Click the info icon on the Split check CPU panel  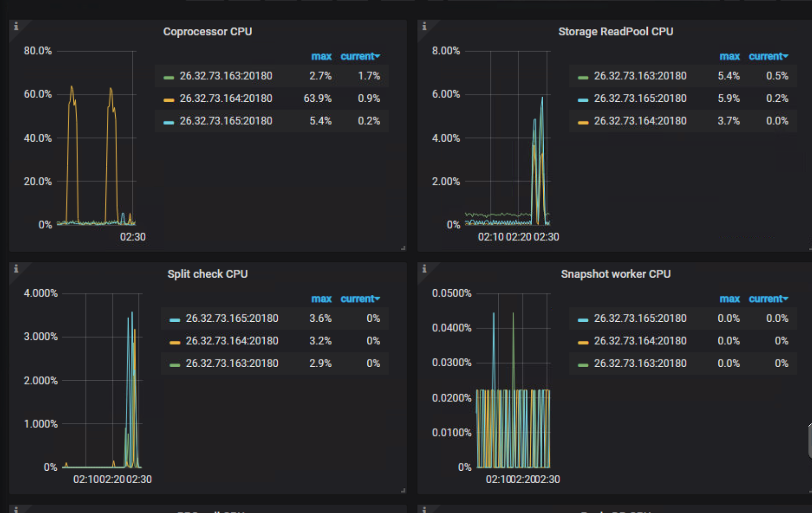pyautogui.click(x=16, y=269)
